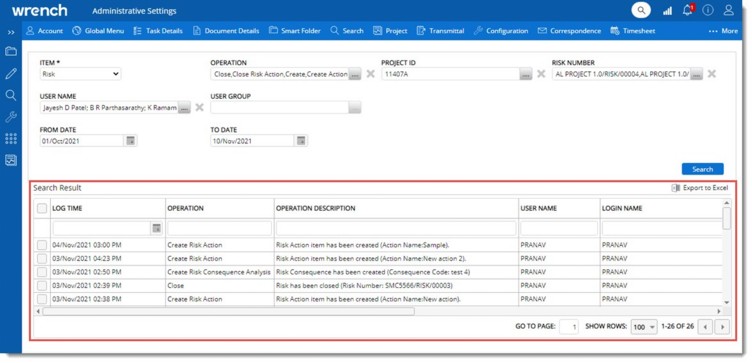Screen dimensions: 752x363
Task: Open the TO DATE calendar picker
Action: [301, 141]
